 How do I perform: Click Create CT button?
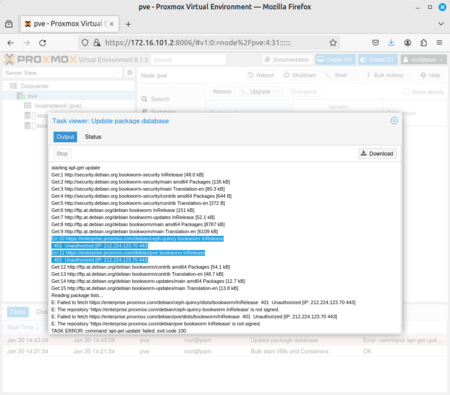[378, 60]
